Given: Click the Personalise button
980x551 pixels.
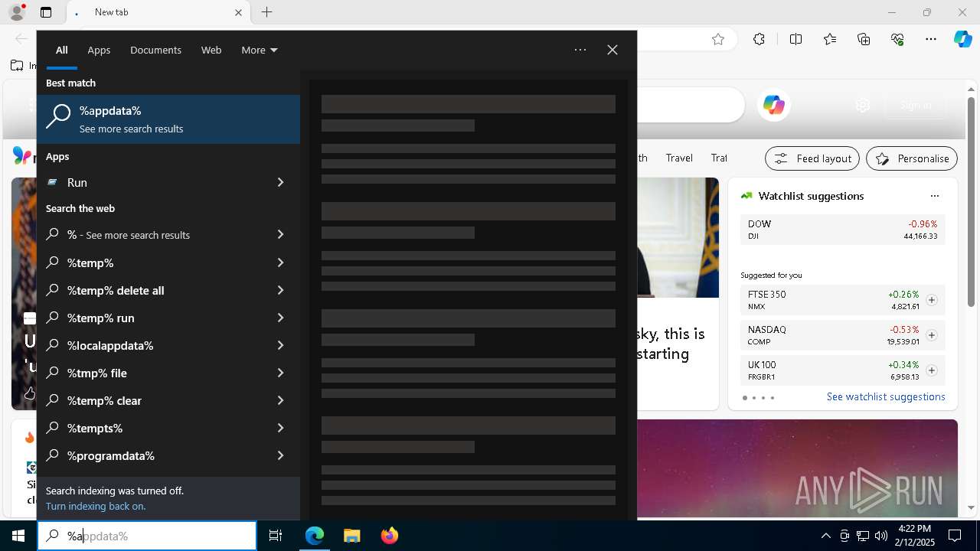Looking at the screenshot, I should (x=912, y=158).
